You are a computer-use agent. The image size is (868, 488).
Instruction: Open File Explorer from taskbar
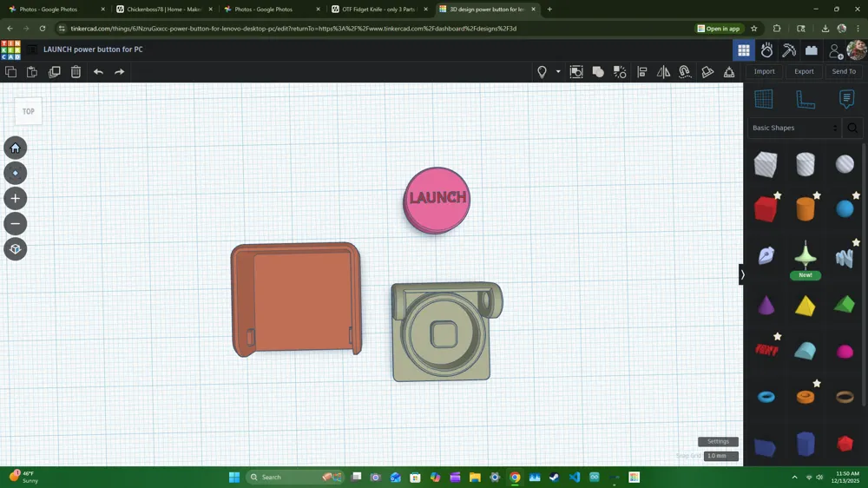click(x=475, y=477)
